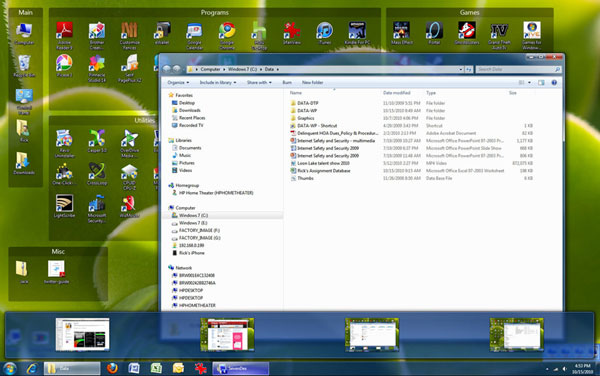600x376 pixels.
Task: Sort by the Type column header
Action: tap(431, 93)
